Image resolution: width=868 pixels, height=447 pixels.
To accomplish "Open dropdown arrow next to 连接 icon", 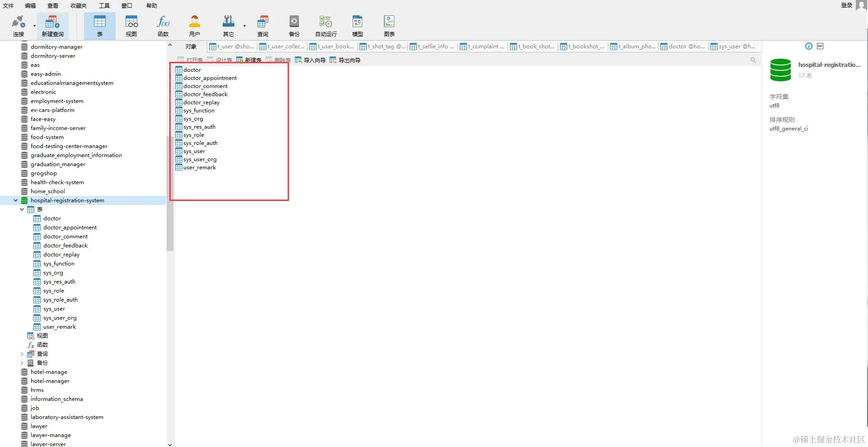I will [34, 26].
